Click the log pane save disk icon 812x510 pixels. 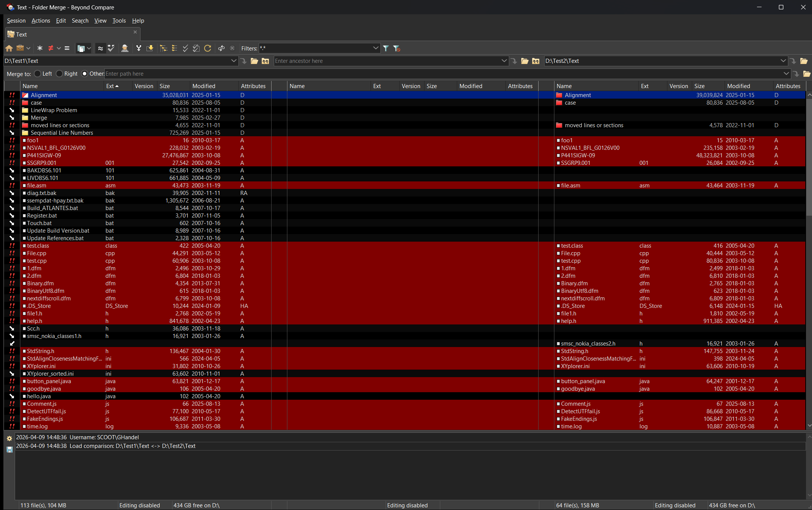9,449
